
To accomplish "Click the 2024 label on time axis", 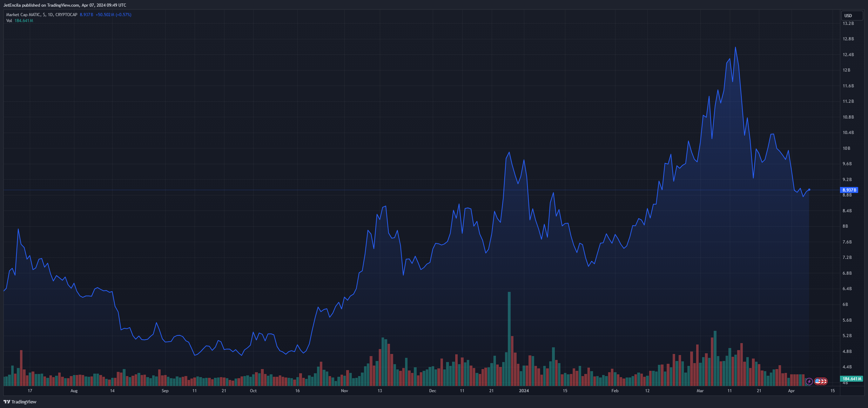I will [x=524, y=390].
